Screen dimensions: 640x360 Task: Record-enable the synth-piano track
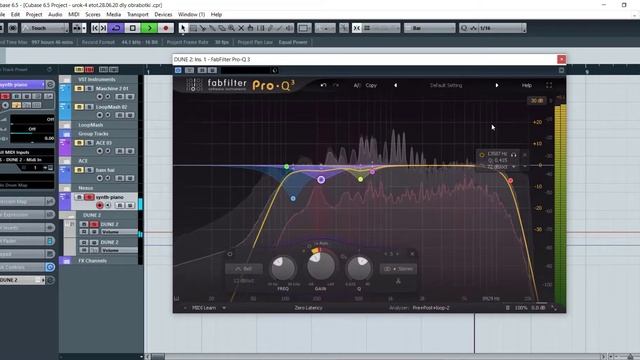100,205
